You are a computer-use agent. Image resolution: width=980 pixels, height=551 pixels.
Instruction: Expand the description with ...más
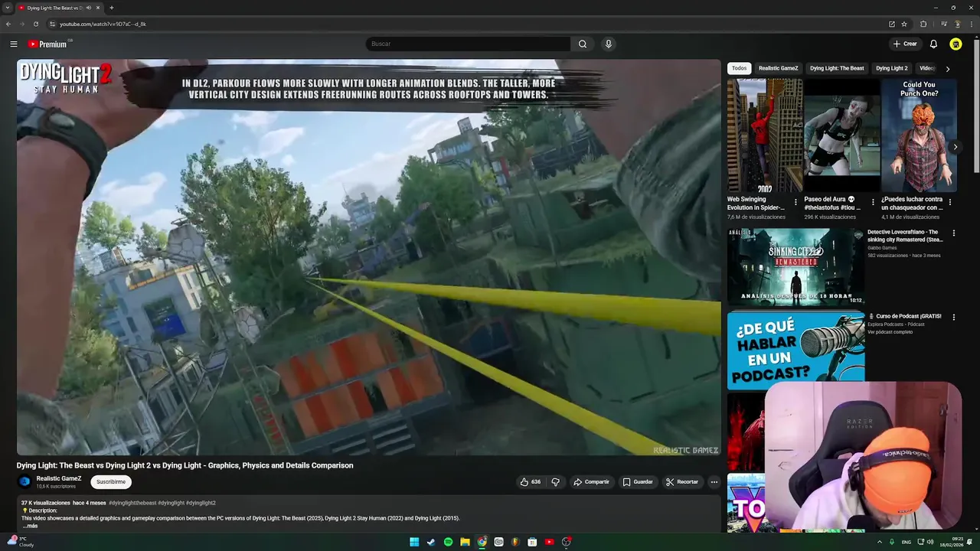click(x=30, y=526)
